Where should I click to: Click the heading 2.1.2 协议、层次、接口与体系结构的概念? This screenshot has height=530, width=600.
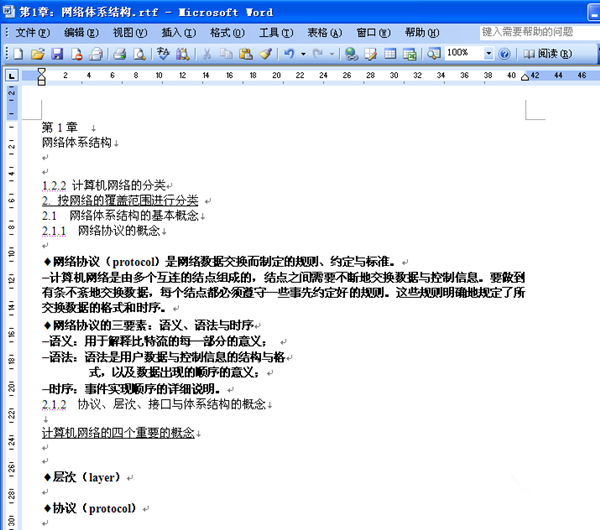(154, 404)
